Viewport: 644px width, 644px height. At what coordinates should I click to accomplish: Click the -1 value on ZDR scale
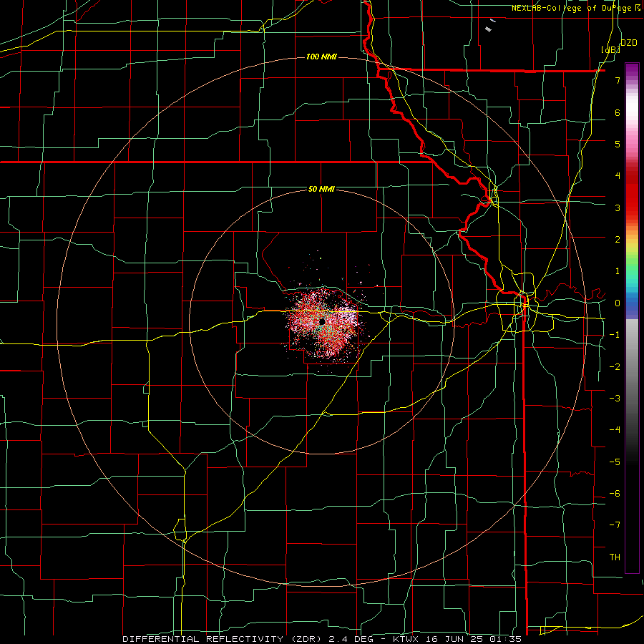pyautogui.click(x=615, y=335)
